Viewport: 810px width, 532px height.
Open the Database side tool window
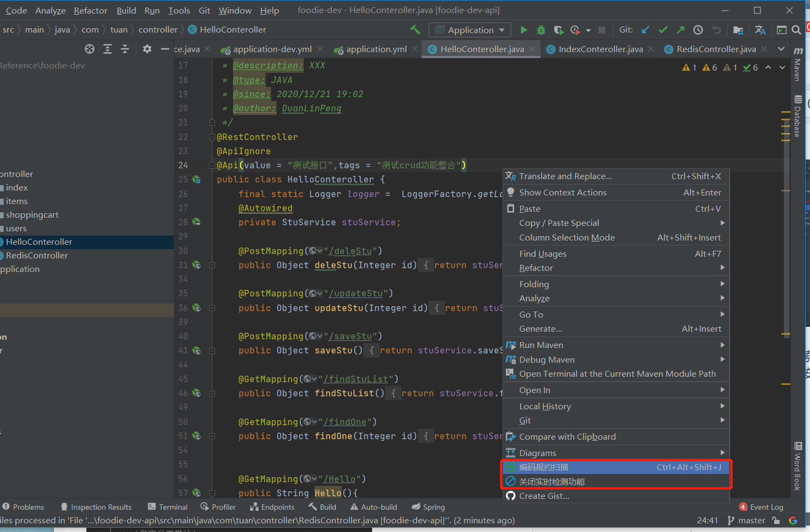(798, 116)
